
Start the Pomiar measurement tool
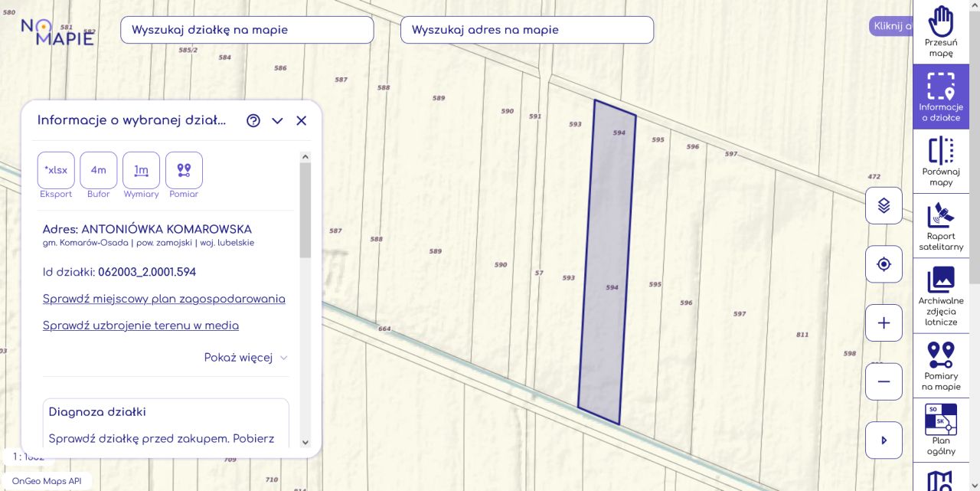[184, 170]
